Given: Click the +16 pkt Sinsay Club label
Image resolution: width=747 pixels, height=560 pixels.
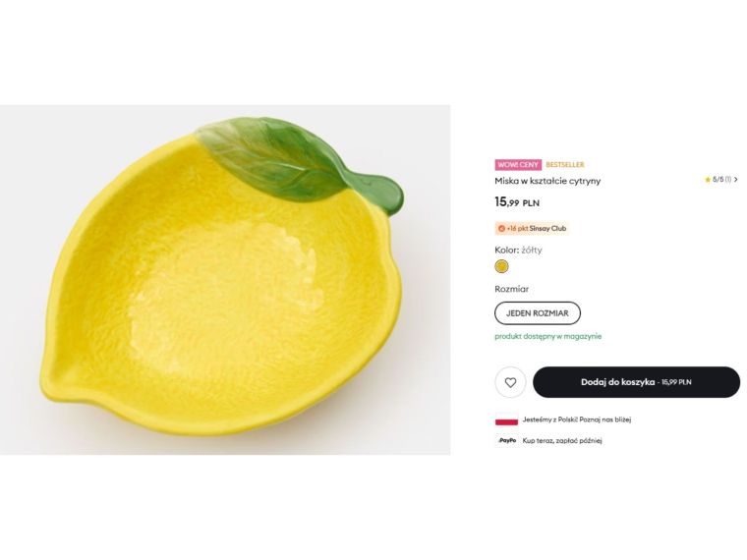Looking at the screenshot, I should pyautogui.click(x=537, y=229).
